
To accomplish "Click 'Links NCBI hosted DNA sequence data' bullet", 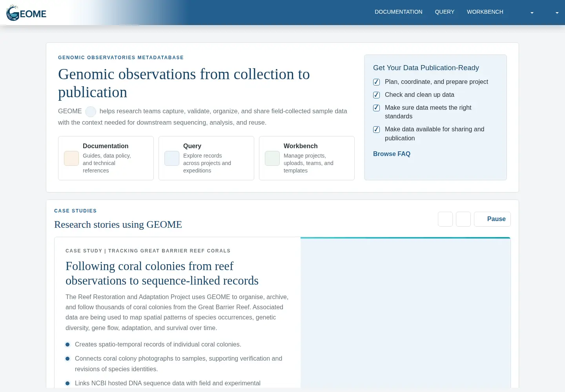I will click(x=168, y=383).
